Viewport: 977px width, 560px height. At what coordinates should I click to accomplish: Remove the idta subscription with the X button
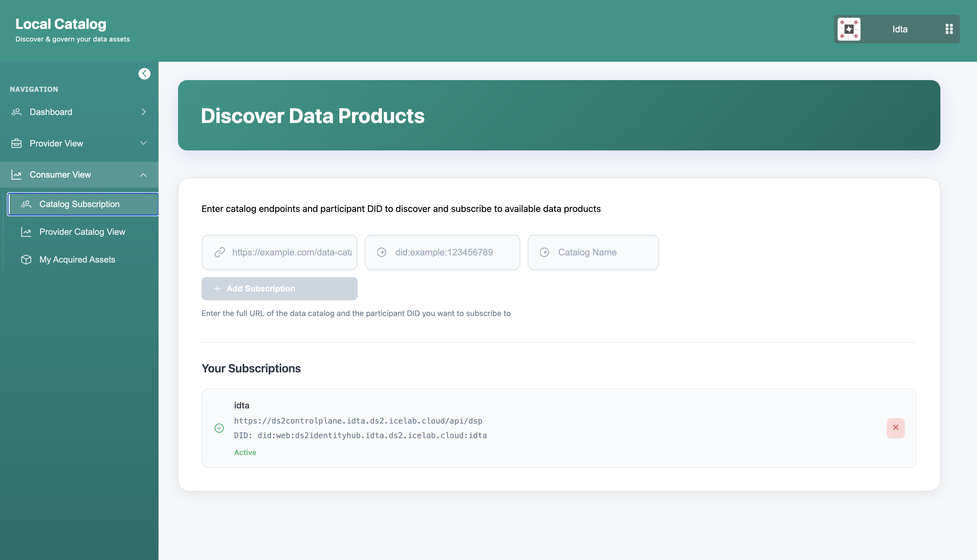pyautogui.click(x=895, y=428)
